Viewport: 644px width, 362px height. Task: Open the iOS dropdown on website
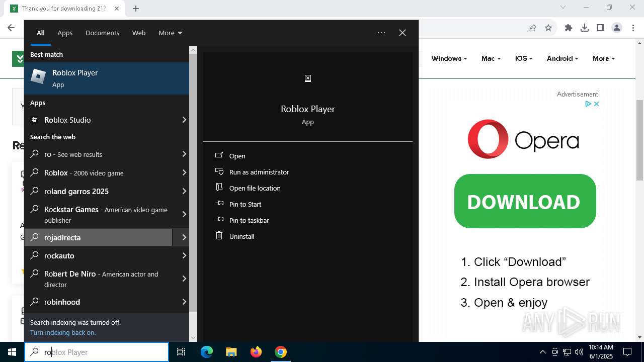523,58
